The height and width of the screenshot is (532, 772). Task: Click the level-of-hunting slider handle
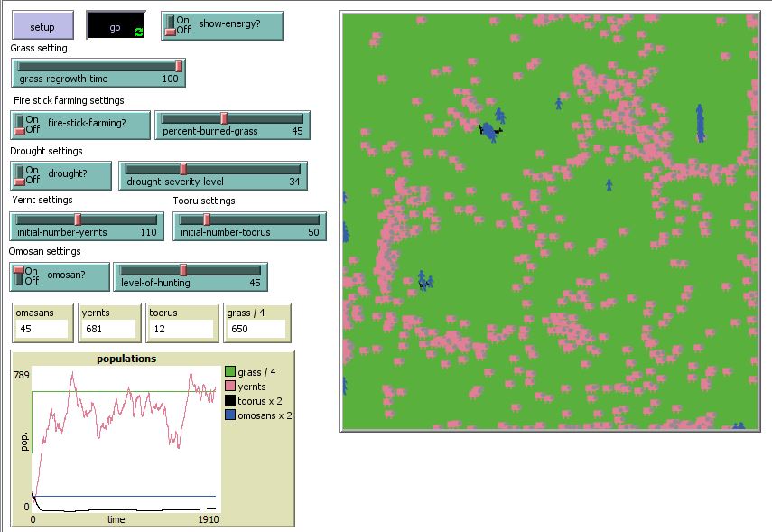pyautogui.click(x=183, y=270)
